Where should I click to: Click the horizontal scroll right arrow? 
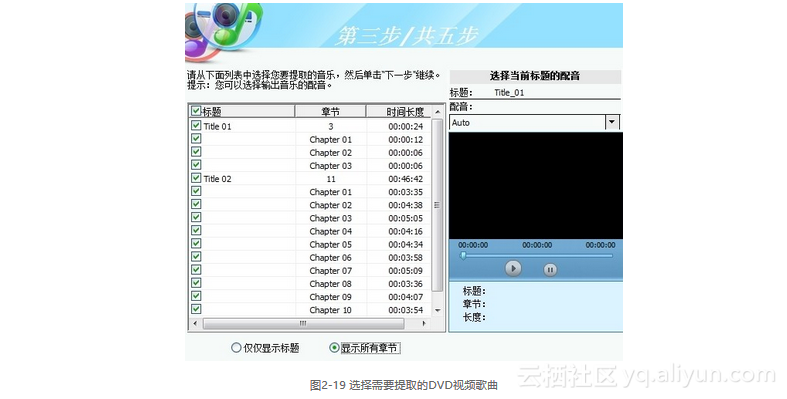click(x=424, y=324)
